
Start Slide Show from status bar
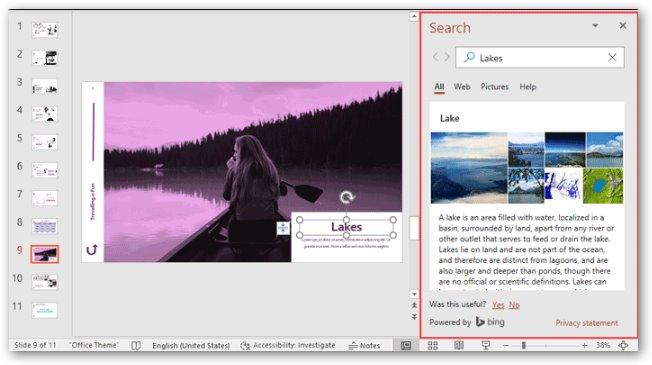(485, 345)
